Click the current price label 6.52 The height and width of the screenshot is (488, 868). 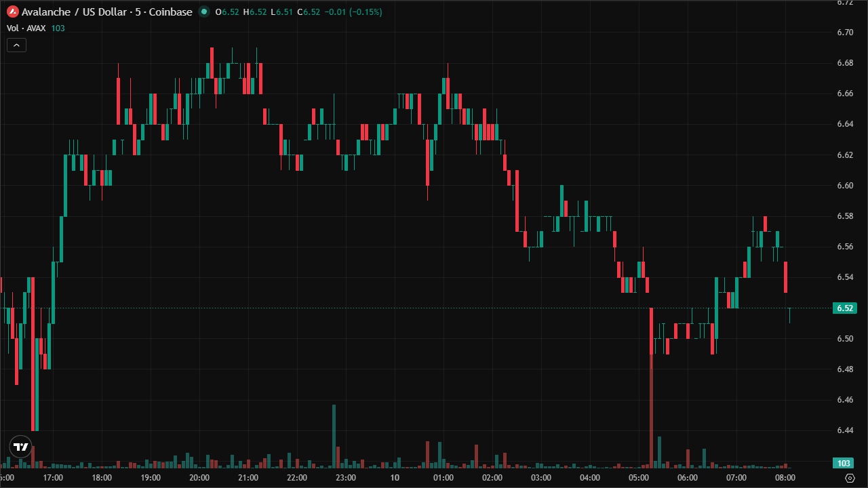(845, 308)
